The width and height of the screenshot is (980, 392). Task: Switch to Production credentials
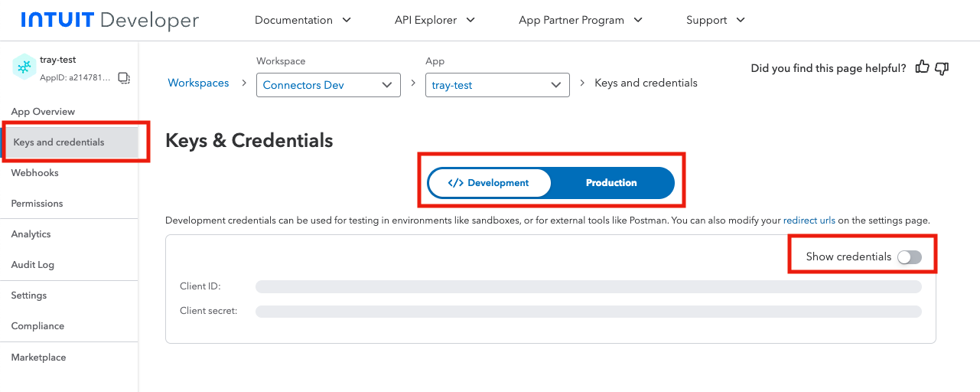click(611, 183)
